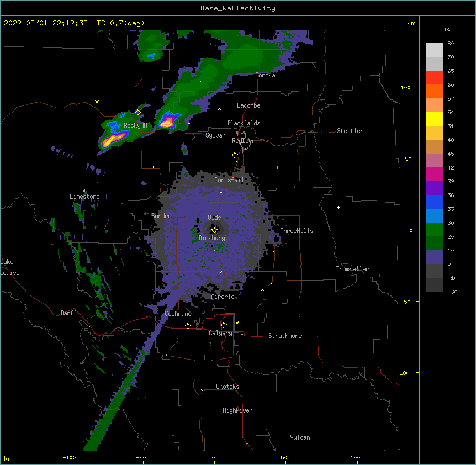
Task: Click the intense storm cell core east of RockyMH
Action: (x=166, y=123)
